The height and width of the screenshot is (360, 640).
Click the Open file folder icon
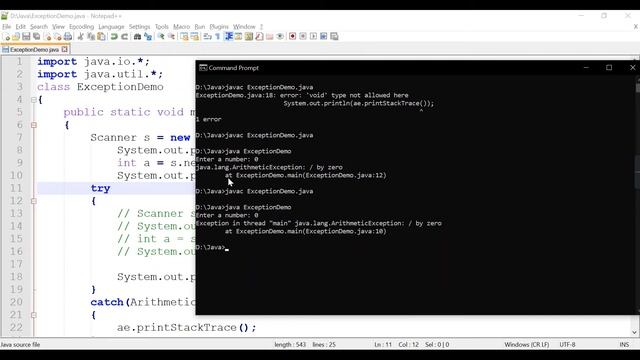click(16, 36)
